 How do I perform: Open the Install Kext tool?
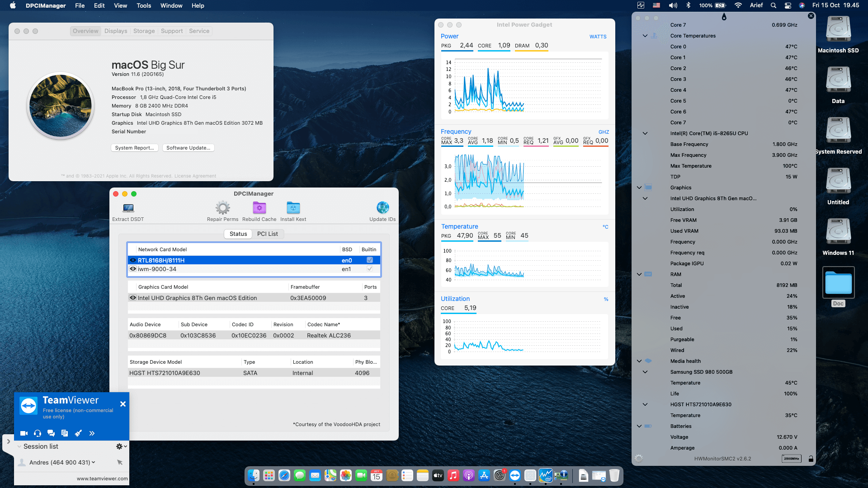click(x=293, y=208)
